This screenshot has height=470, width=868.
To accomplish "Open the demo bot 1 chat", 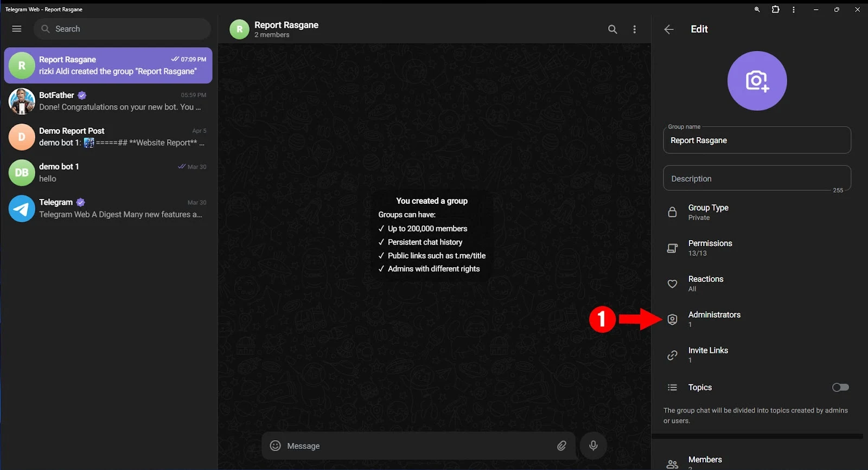I will (108, 172).
